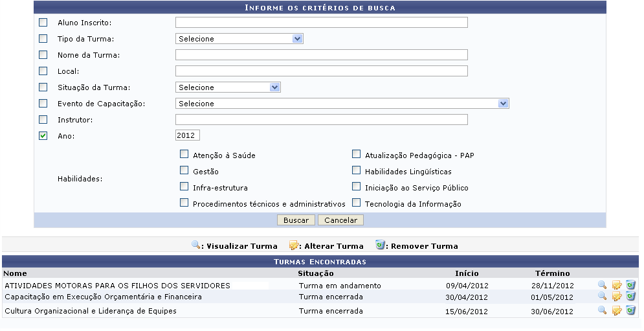644x331 pixels.
Task: Click the Cancelar button
Action: (340, 220)
